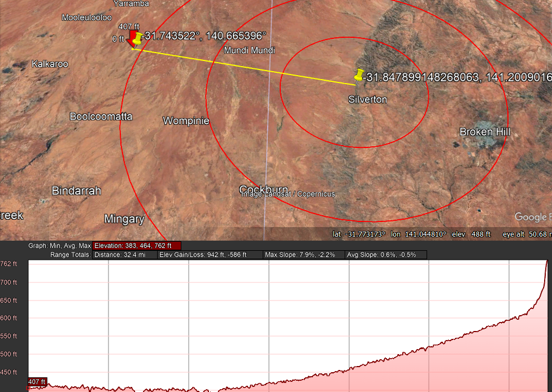Click the Google logo watermark
Image resolution: width=552 pixels, height=392 pixels.
tap(532, 217)
